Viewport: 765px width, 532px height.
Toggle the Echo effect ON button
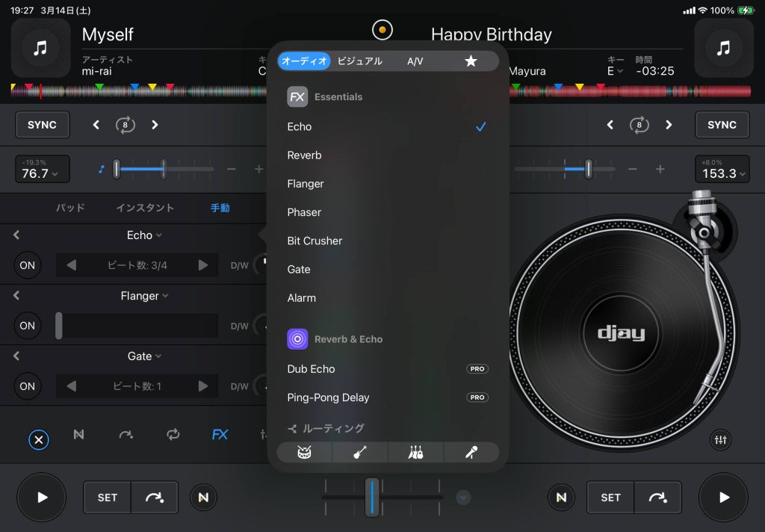pos(28,265)
